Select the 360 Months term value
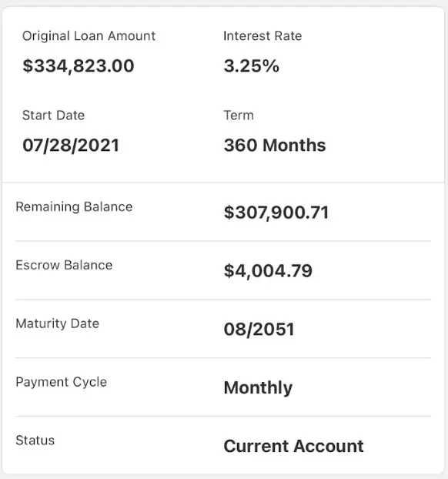 coord(275,145)
